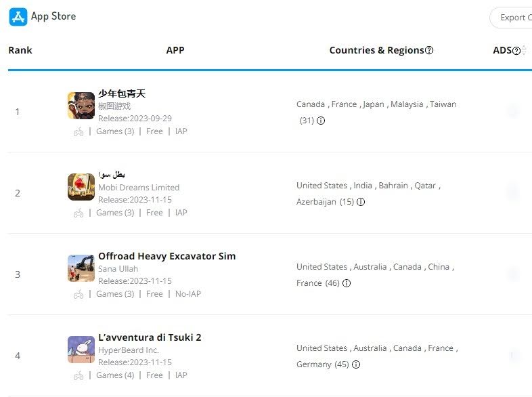The width and height of the screenshot is (532, 397).
Task: Click the Sana Ullah developer name
Action: pos(118,269)
